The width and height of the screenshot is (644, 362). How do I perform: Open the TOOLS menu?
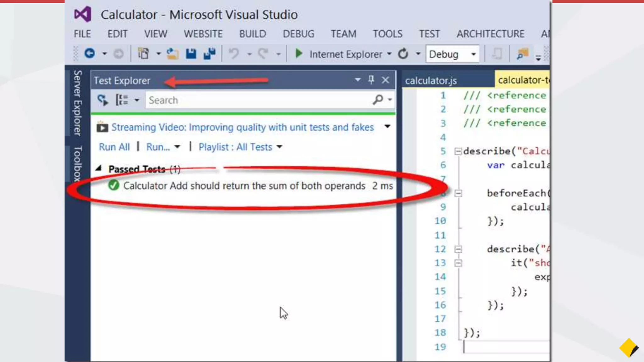pos(387,34)
